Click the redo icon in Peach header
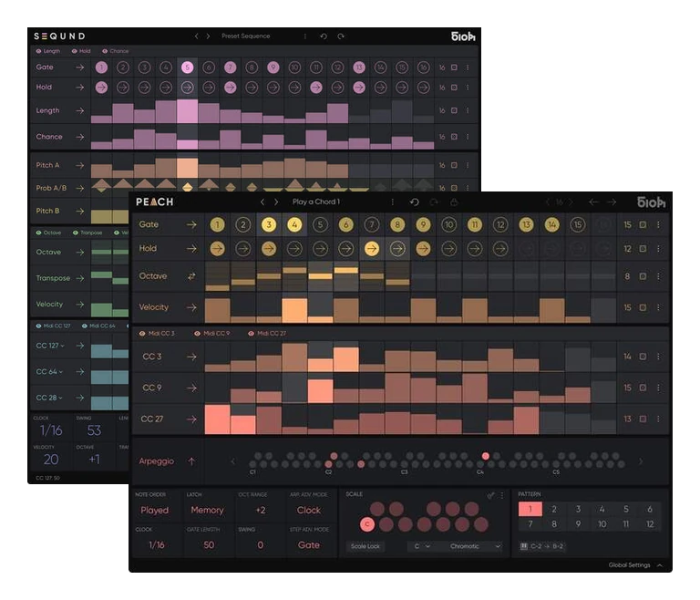The width and height of the screenshot is (700, 600). [434, 202]
